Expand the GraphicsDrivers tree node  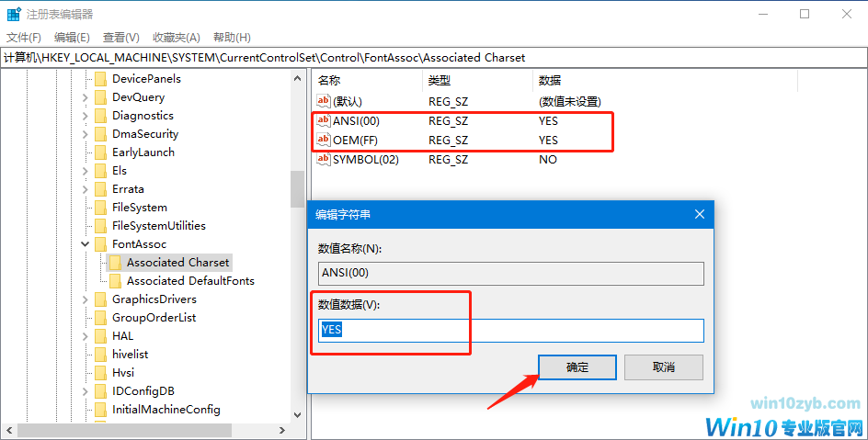click(86, 299)
